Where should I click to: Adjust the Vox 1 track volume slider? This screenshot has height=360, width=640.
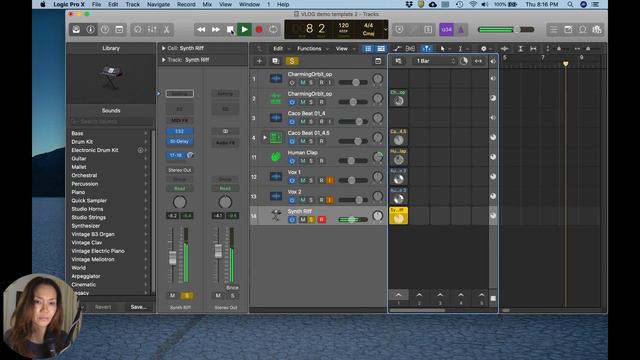click(353, 180)
